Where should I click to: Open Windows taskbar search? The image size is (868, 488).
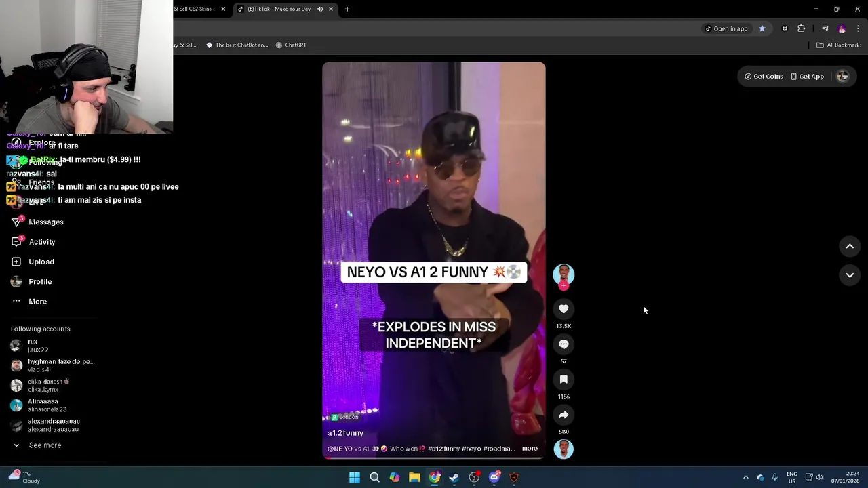[x=374, y=478]
